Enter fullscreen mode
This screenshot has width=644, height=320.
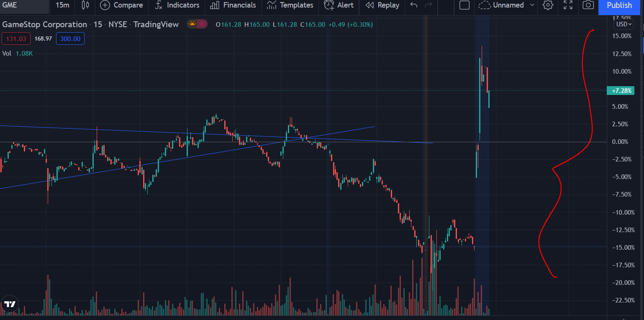pyautogui.click(x=568, y=5)
